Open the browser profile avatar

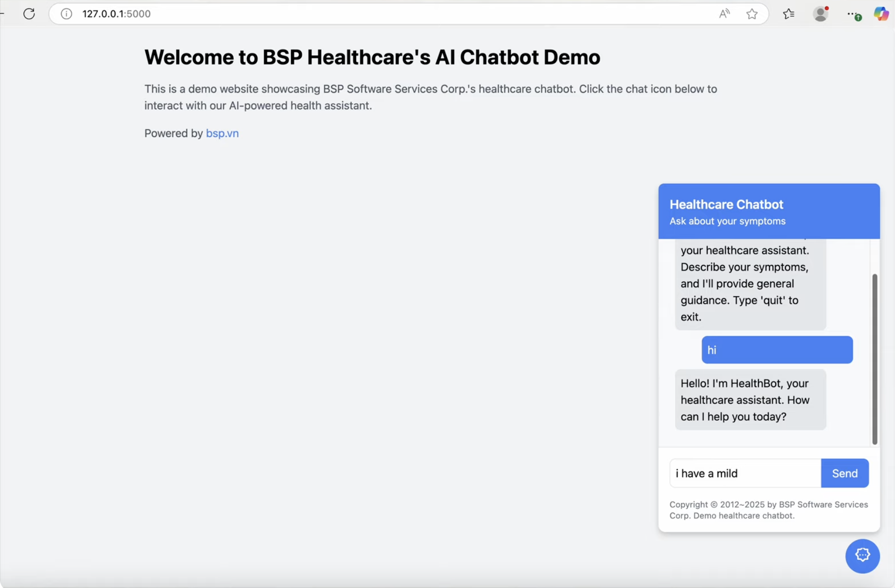point(821,14)
